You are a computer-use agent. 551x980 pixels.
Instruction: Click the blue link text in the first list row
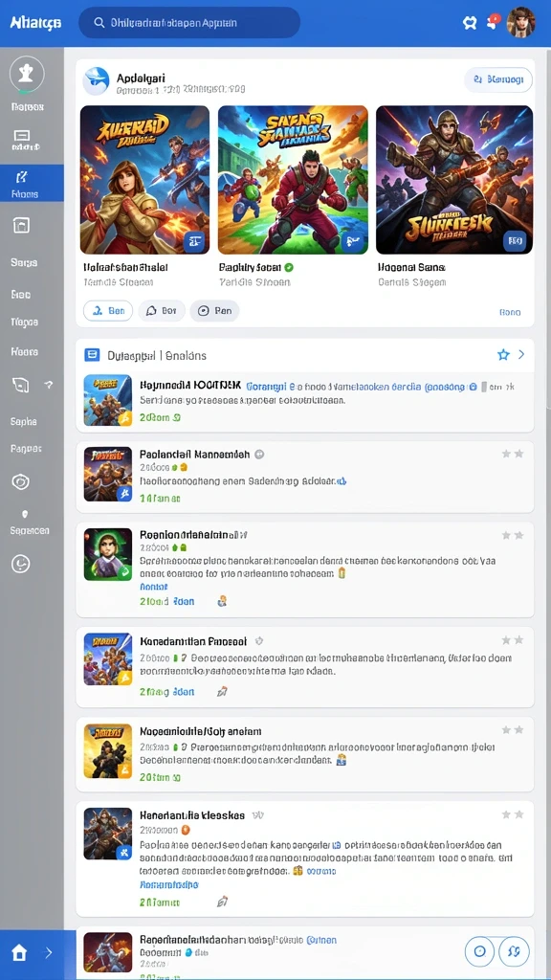(363, 387)
